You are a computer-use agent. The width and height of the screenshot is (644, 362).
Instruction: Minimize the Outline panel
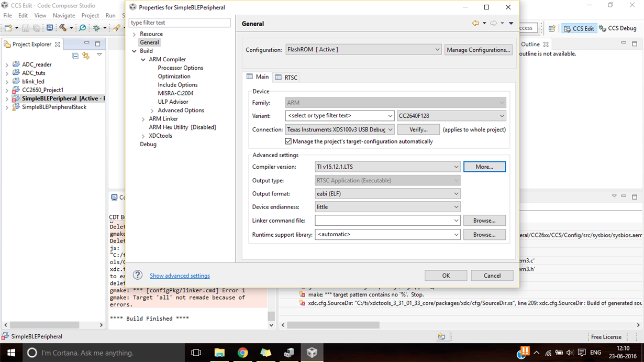pos(624,43)
